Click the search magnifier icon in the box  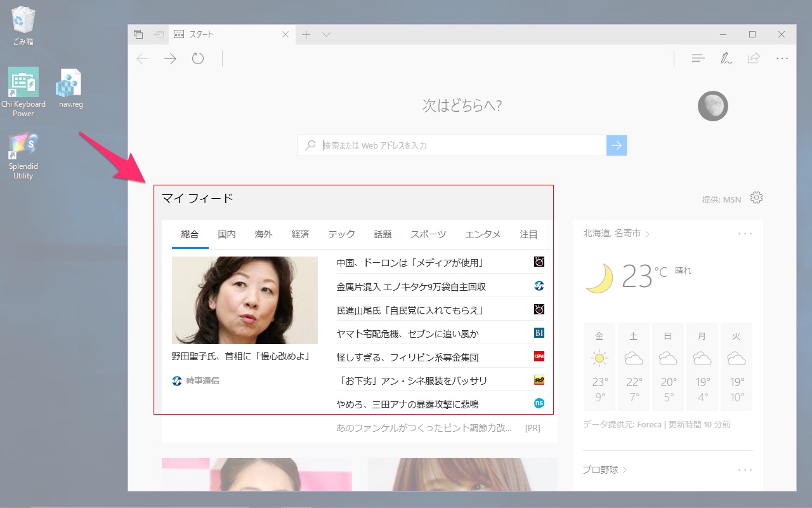[x=310, y=145]
